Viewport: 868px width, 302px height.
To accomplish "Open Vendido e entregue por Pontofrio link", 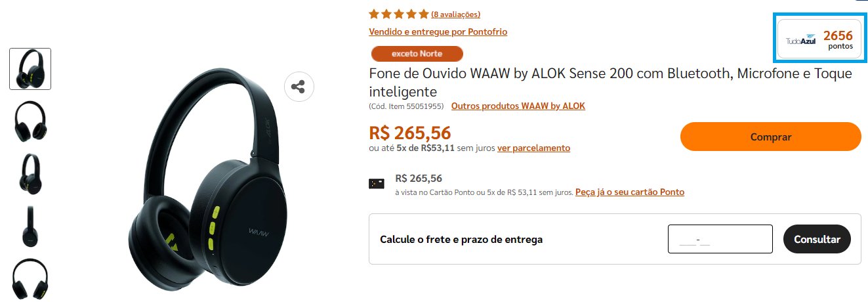I will (438, 32).
